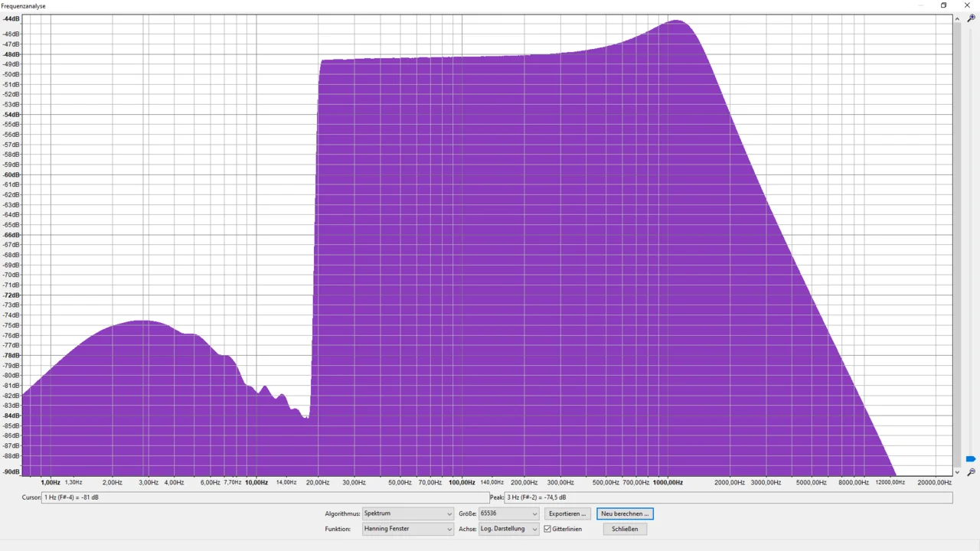Toggle the Gitterlinien checkbox
Viewport: 980px width, 551px height.
(547, 529)
